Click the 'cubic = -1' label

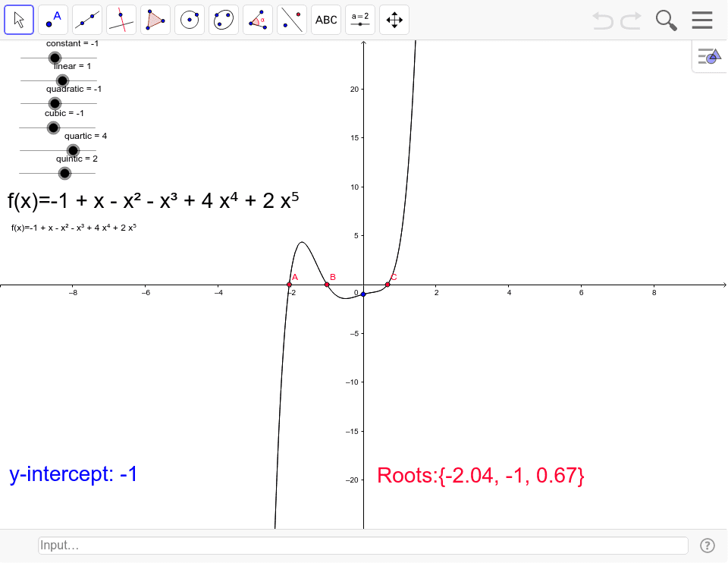64,113
